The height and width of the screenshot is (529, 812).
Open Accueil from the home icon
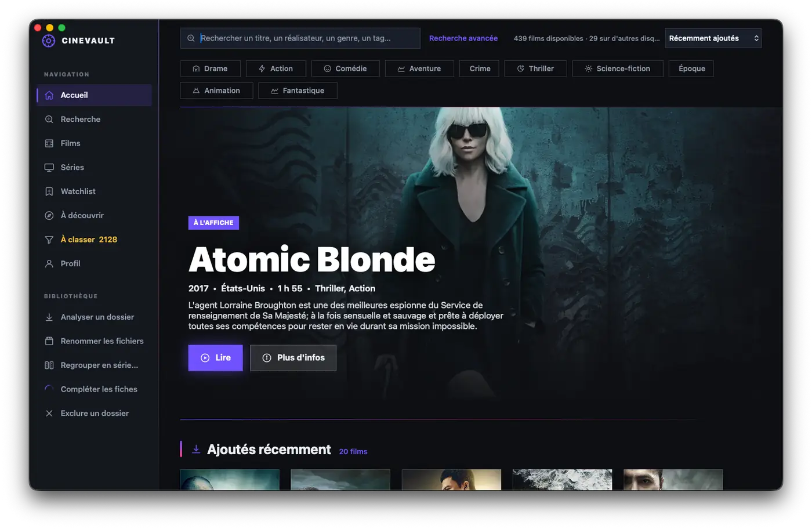tap(49, 95)
